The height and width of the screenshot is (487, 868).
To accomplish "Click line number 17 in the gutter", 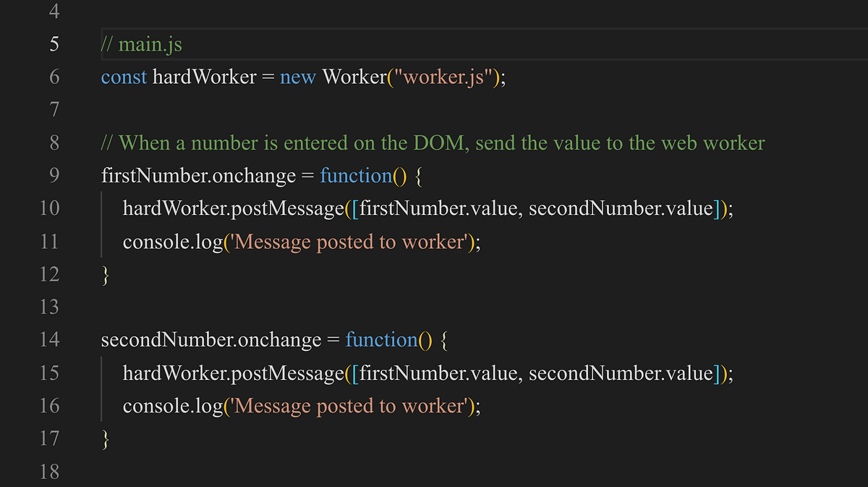I will (x=49, y=439).
